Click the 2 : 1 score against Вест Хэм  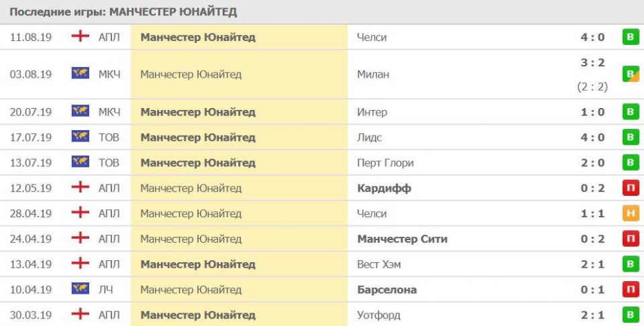(592, 264)
